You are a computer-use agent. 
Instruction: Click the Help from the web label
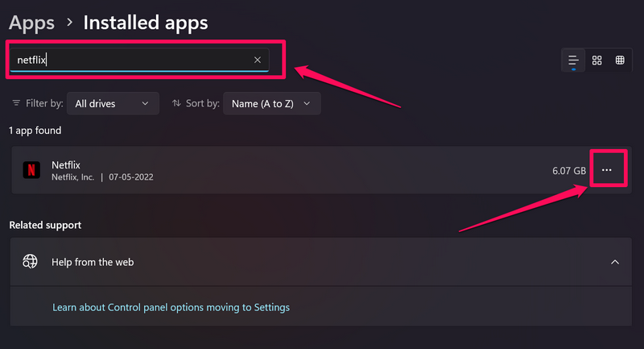pos(93,262)
